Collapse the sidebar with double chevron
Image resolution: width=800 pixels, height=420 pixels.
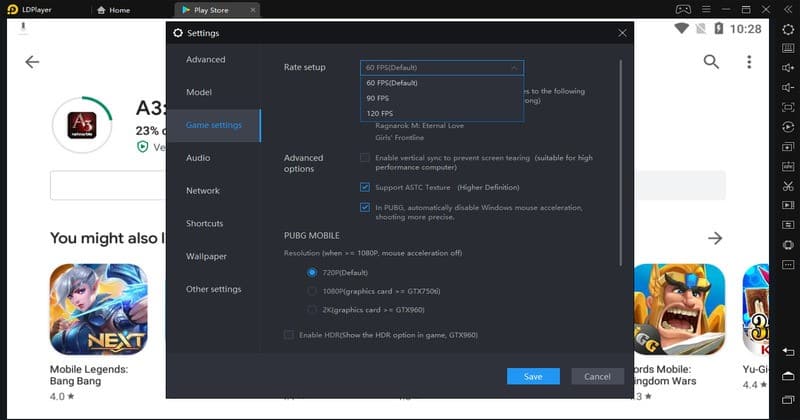coord(788,10)
